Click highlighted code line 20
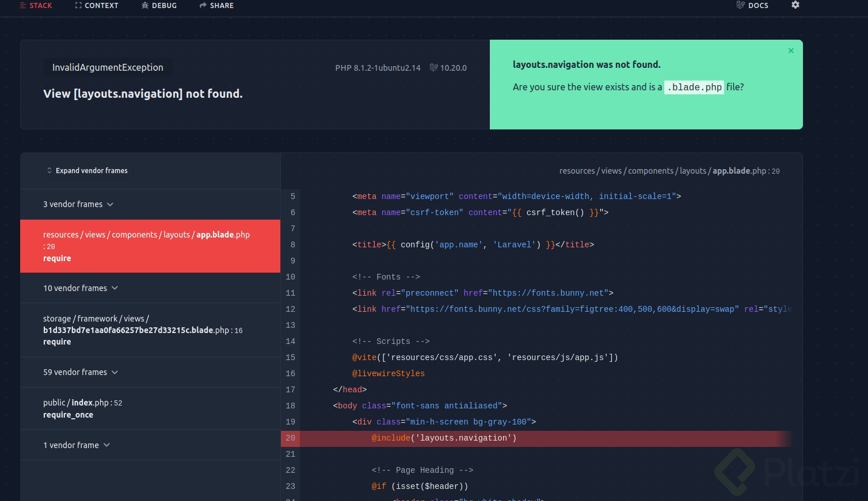 pos(443,438)
